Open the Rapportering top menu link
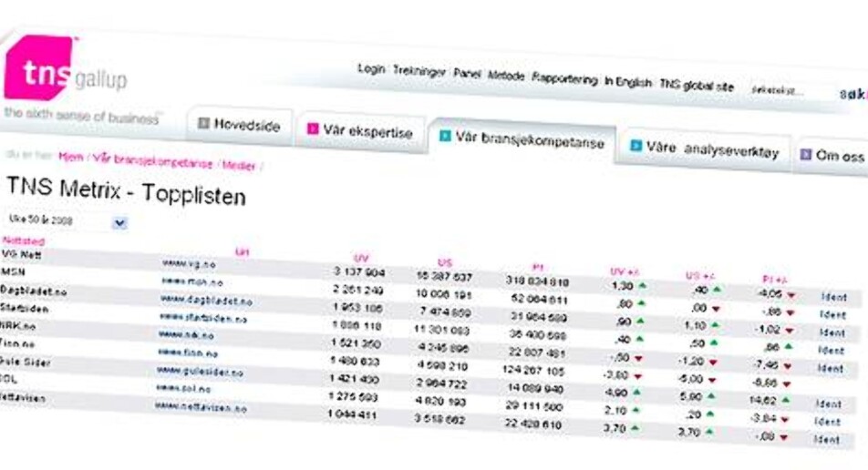 pyautogui.click(x=564, y=79)
